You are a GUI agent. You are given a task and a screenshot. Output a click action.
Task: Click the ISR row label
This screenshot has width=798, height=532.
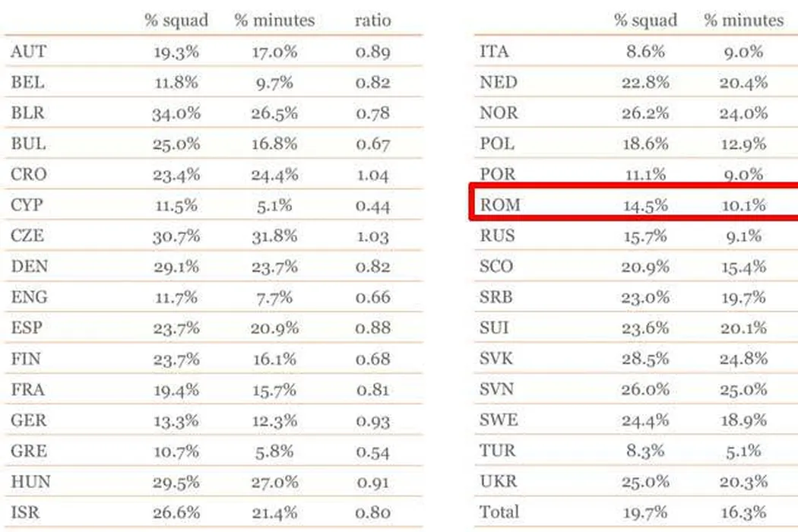(26, 511)
